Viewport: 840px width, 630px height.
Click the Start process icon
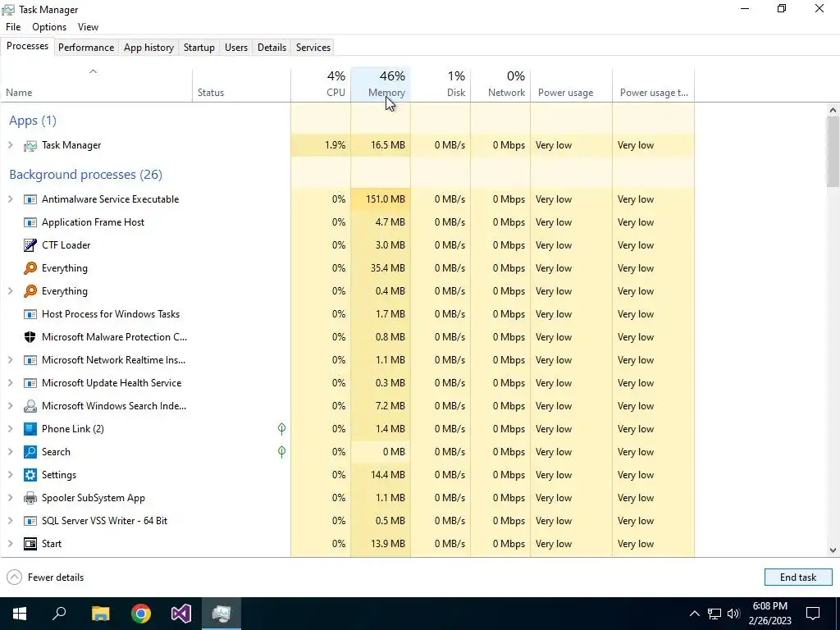[30, 544]
